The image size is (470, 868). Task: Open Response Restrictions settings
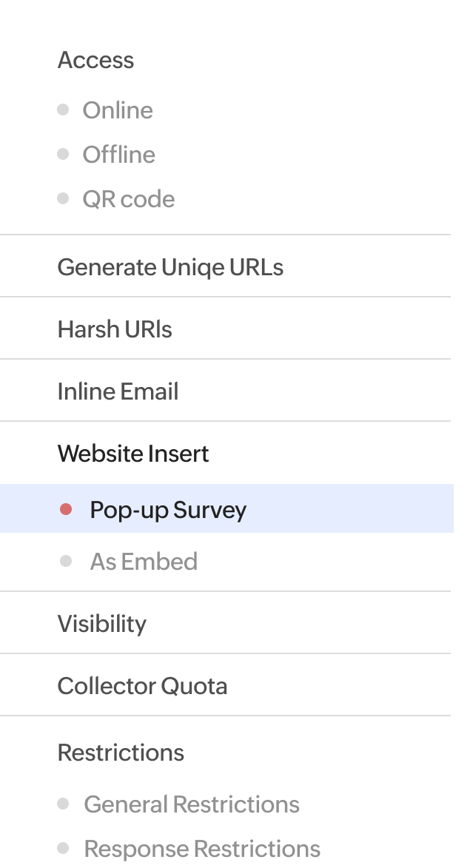point(202,849)
